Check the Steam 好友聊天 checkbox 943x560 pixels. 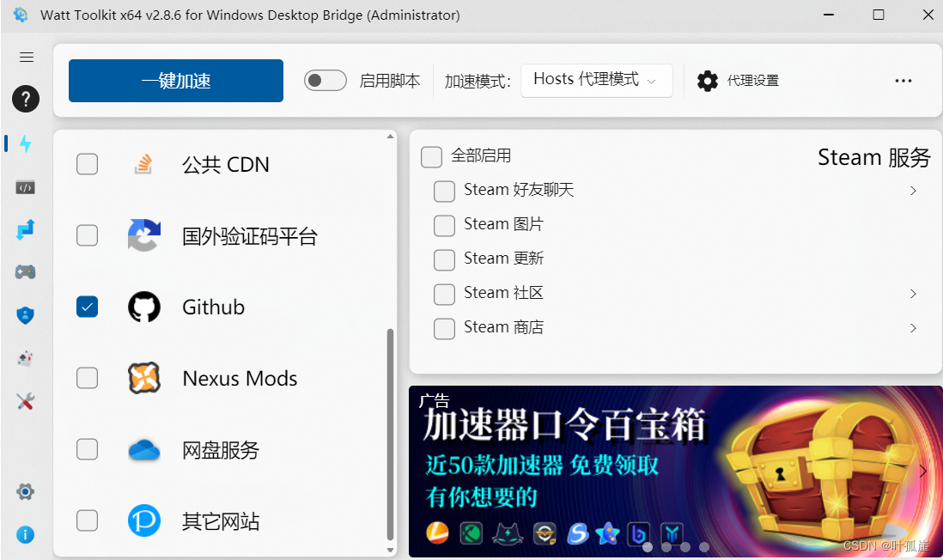pyautogui.click(x=444, y=192)
